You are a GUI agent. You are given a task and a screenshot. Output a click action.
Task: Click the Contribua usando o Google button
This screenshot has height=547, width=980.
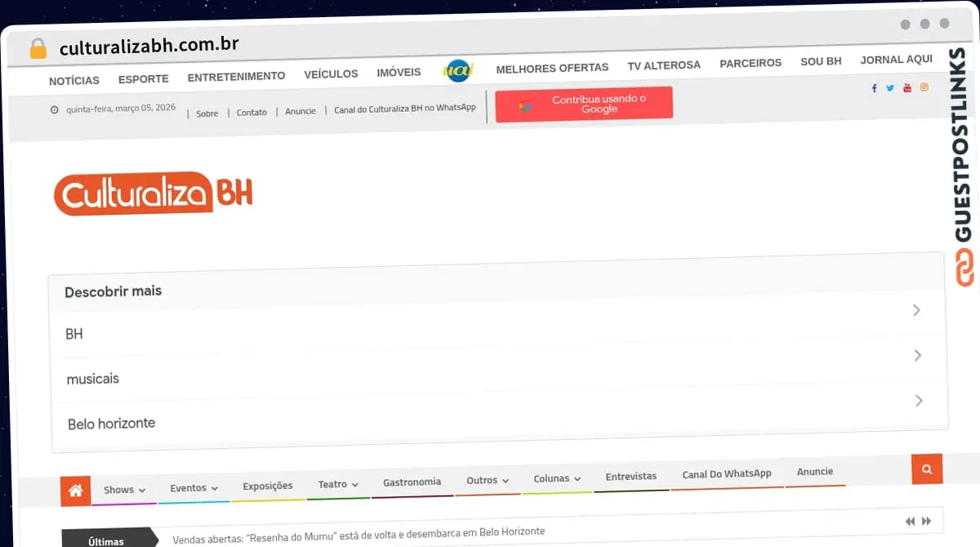tap(584, 105)
